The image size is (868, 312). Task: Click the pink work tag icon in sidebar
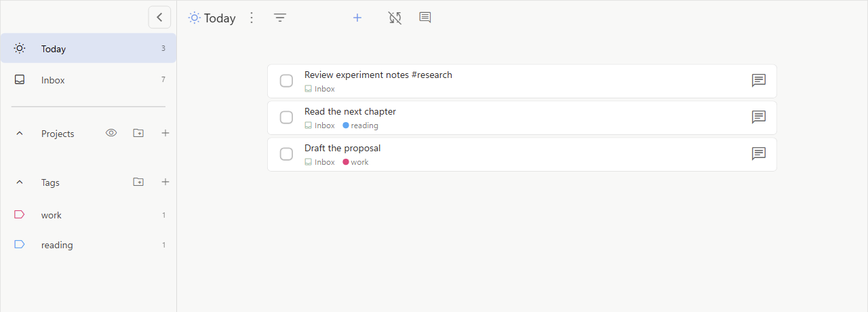[20, 214]
